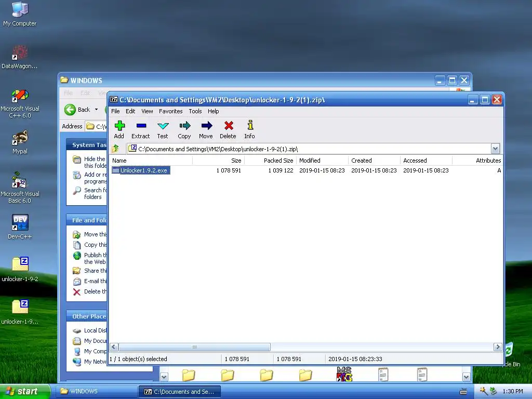Select the Unlocker1.9.2.exe file icon
The height and width of the screenshot is (399, 532).
coord(116,170)
